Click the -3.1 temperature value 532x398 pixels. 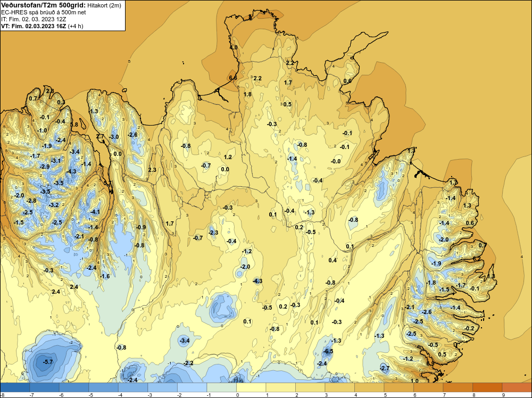(x=56, y=161)
